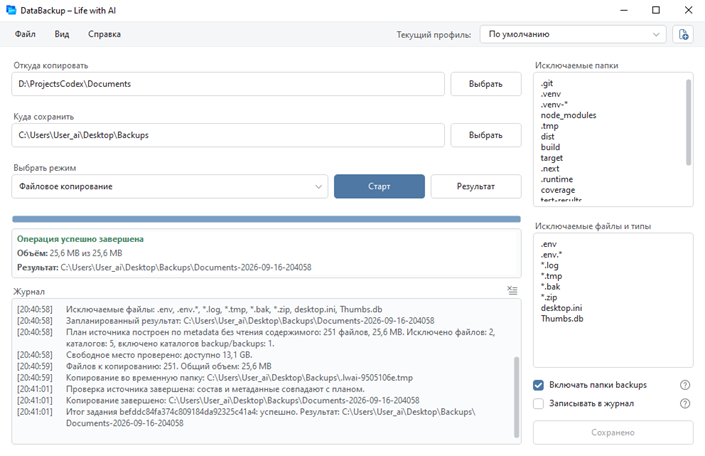Minimize the DataBackup window
Viewport: 705px width, 456px height.
[x=624, y=10]
